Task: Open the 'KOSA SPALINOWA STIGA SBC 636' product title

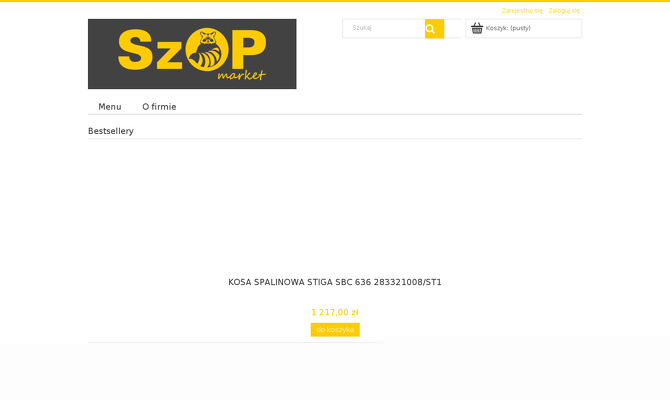Action: tap(335, 282)
